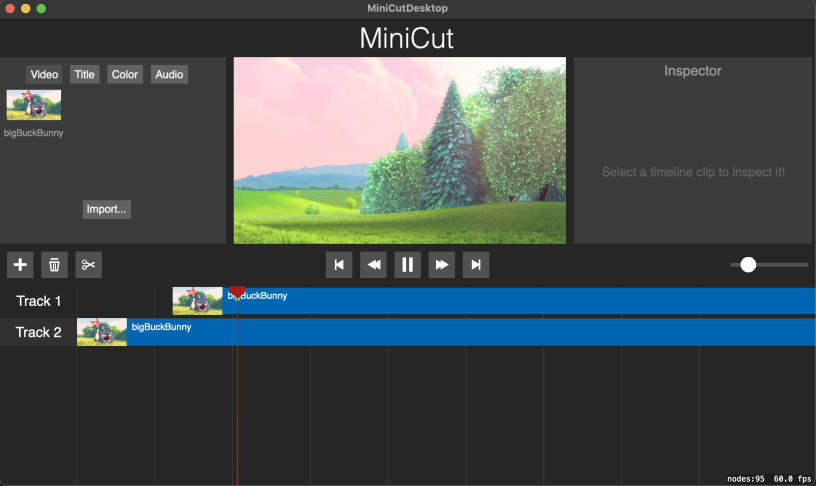Click the bigBuckBunny label in the media library

pos(34,133)
